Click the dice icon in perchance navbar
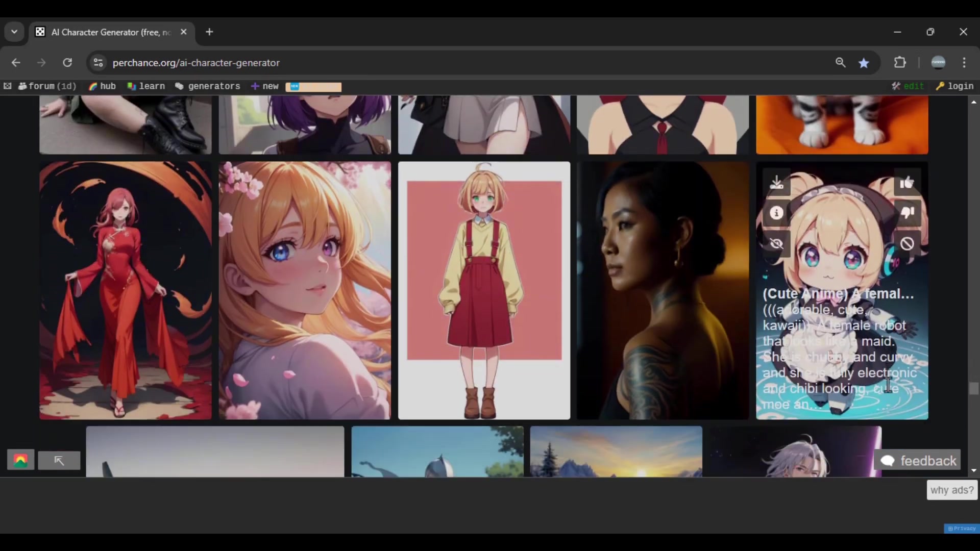 (8, 86)
